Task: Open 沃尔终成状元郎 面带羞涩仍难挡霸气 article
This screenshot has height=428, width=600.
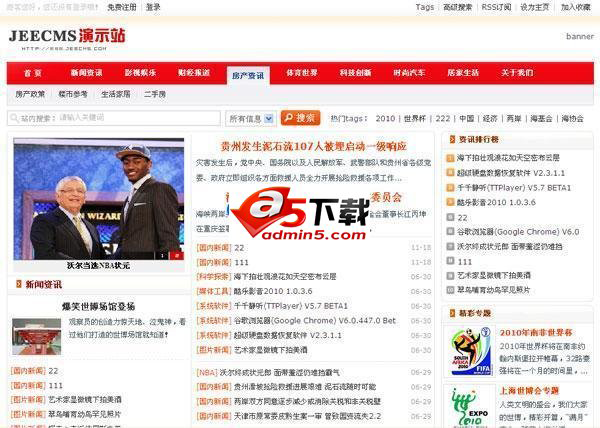Action: 279,372
